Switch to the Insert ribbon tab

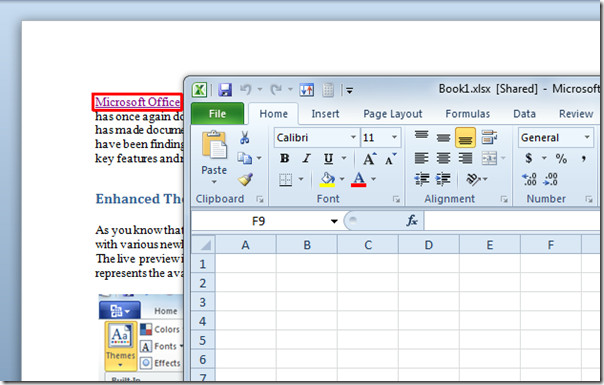[x=325, y=114]
